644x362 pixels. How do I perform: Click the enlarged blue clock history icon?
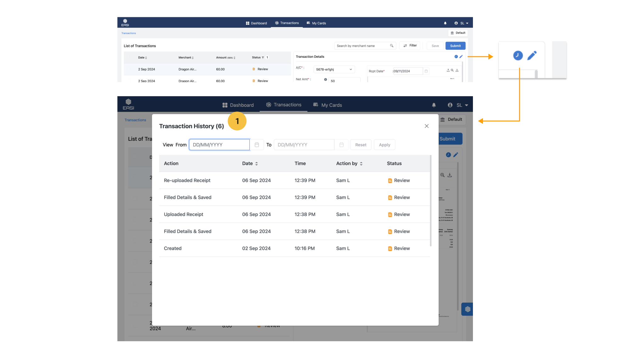(x=518, y=56)
